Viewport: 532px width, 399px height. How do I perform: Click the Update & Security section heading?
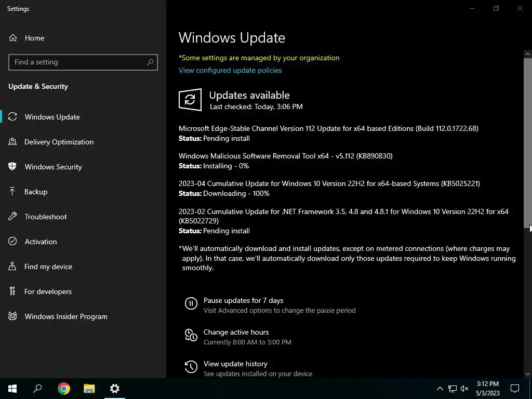point(38,87)
